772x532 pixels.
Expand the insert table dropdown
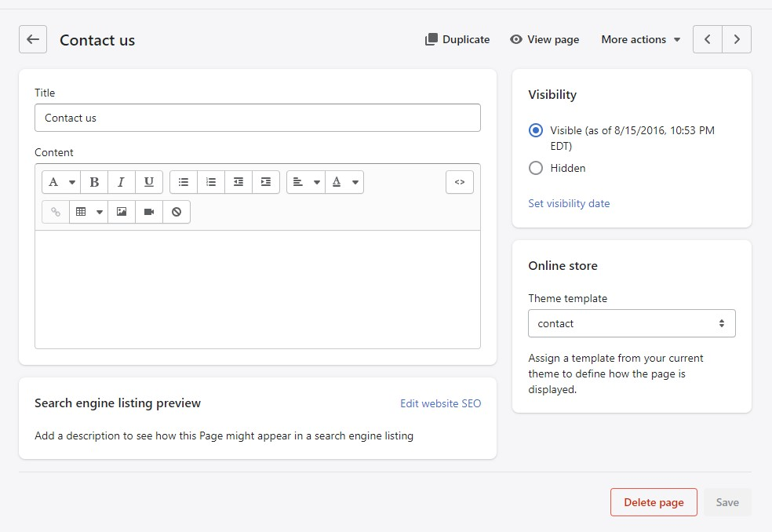pyautogui.click(x=88, y=212)
